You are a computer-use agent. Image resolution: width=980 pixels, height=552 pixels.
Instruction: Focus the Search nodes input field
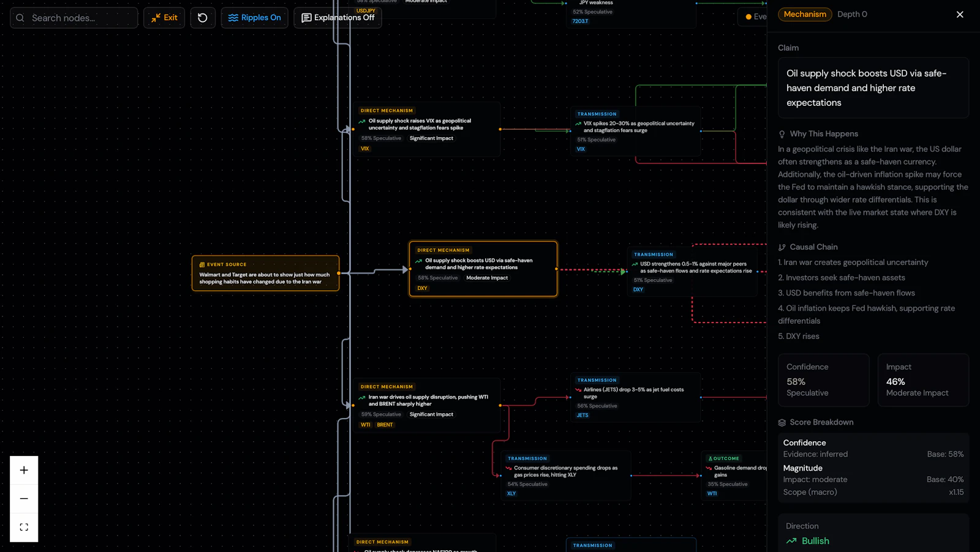point(74,18)
